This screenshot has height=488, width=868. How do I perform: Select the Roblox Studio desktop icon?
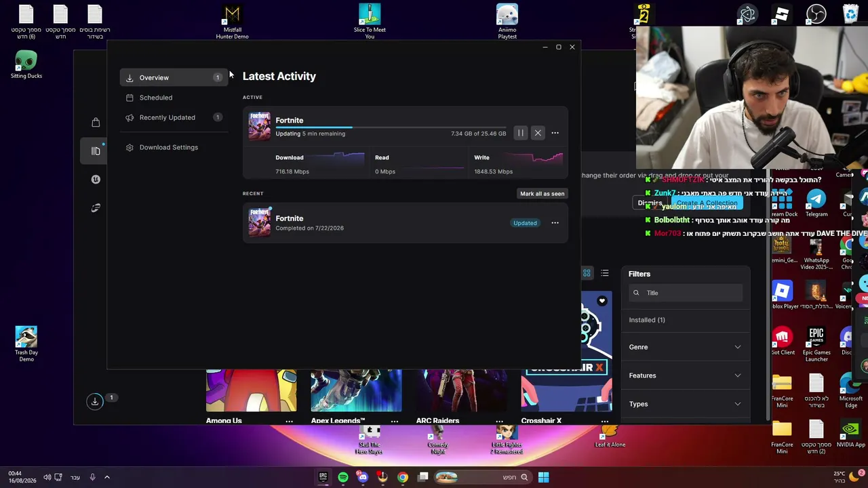[x=782, y=14]
